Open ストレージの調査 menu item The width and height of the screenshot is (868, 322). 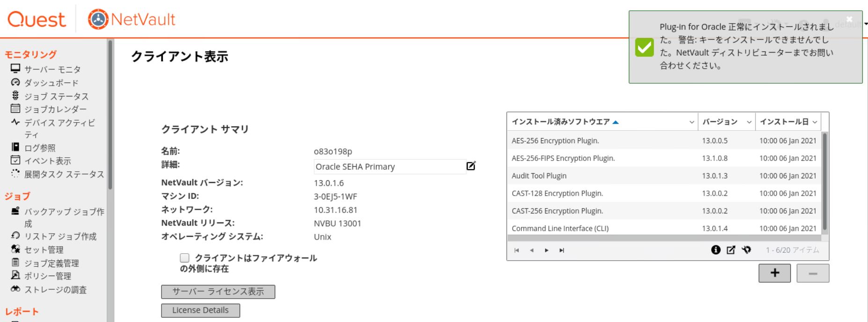(56, 290)
